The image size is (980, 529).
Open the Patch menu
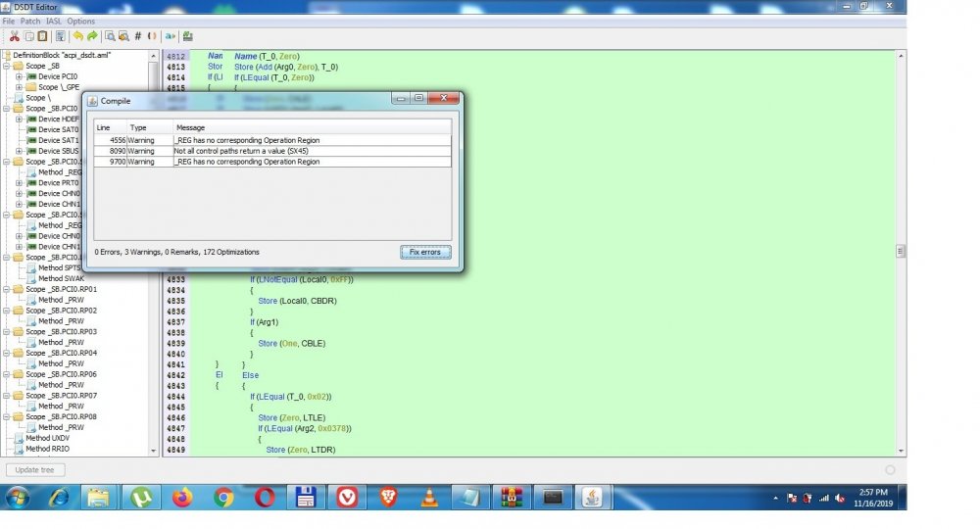[x=30, y=22]
